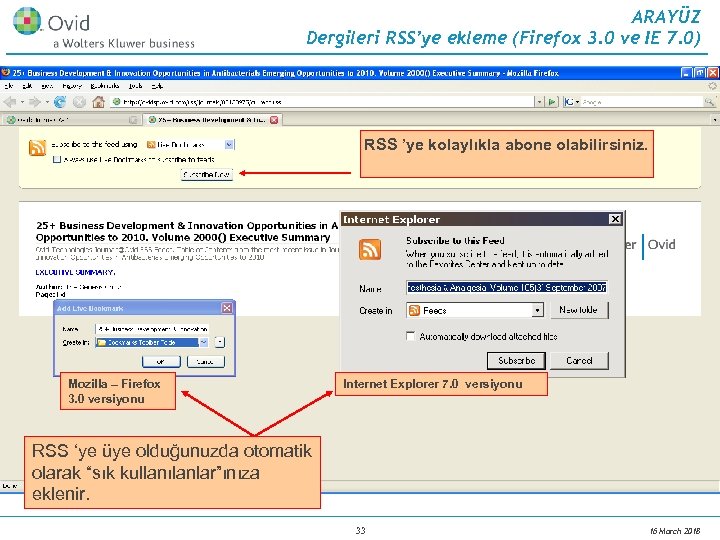Click the Ovid globe logo in slide header

click(x=27, y=21)
